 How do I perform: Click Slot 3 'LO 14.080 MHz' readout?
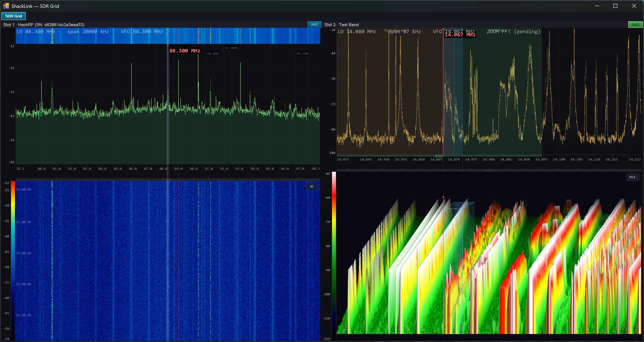[357, 31]
